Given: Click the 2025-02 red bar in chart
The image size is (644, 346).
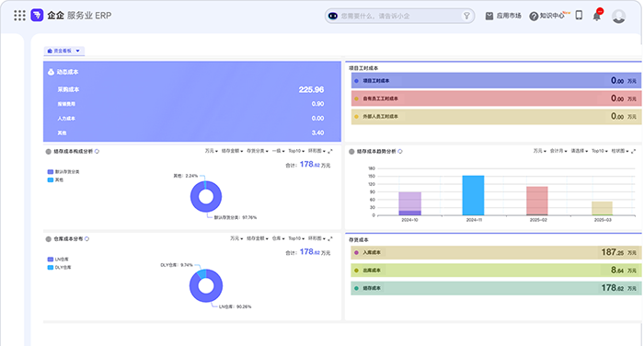Looking at the screenshot, I should point(536,201).
